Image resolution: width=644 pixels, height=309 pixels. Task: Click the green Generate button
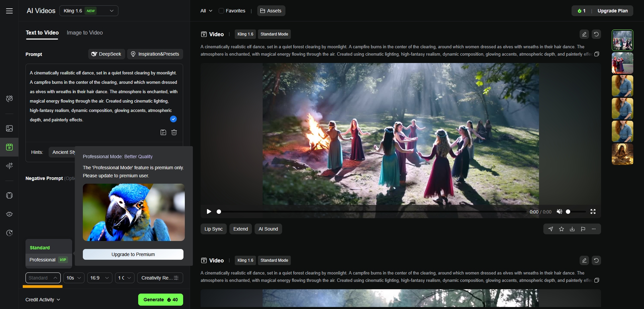coord(161,300)
